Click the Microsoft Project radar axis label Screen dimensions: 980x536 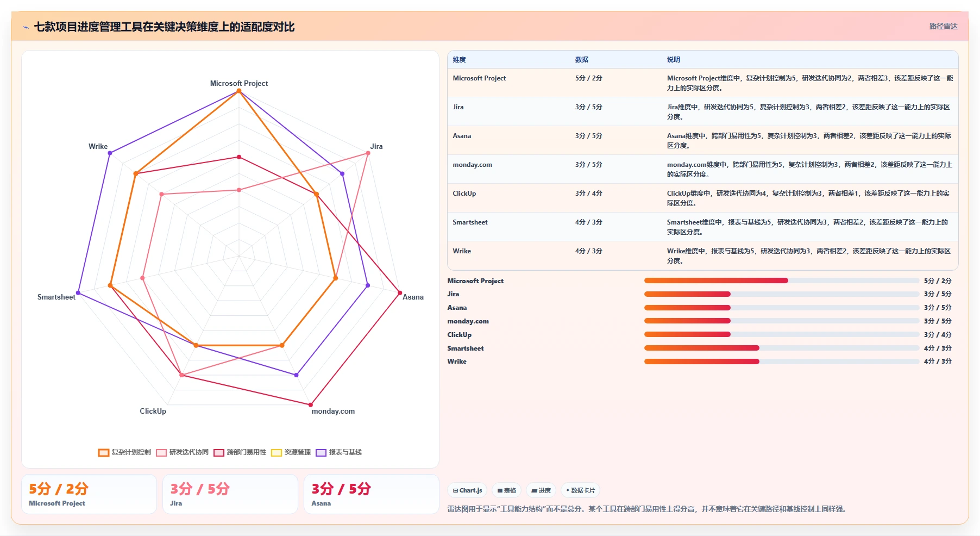[x=239, y=83]
